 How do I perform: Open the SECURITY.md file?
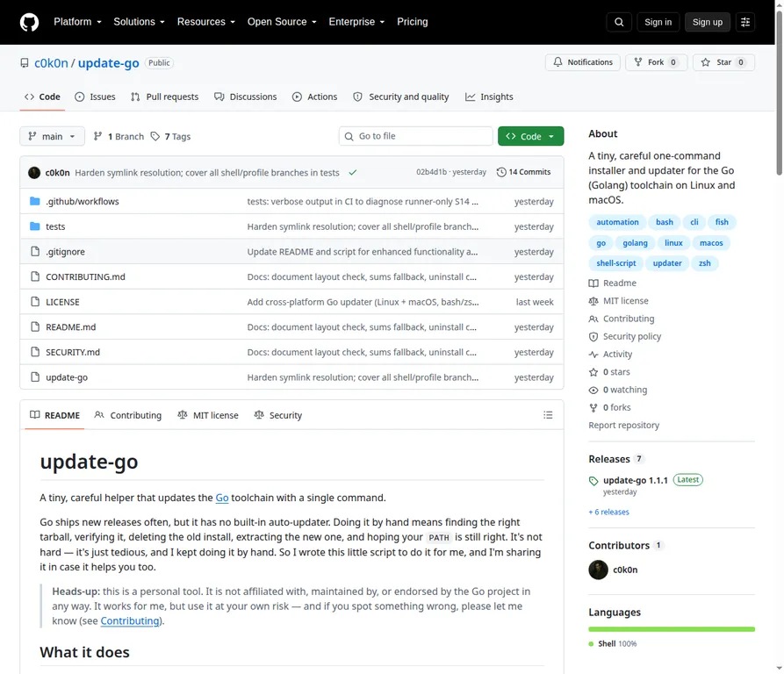pos(73,352)
